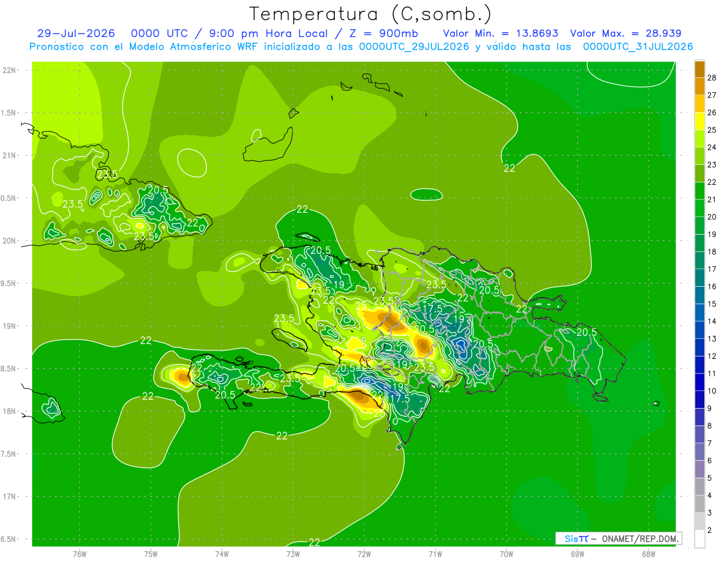728x562 pixels.
Task: Click longitude axis label "71W"
Action: click(435, 554)
